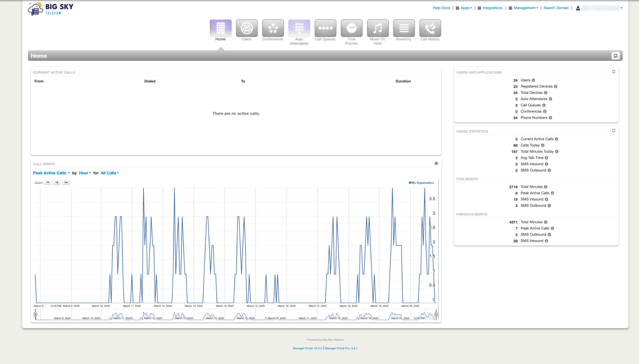
Task: Open Music On Hold icon
Action: click(x=377, y=28)
